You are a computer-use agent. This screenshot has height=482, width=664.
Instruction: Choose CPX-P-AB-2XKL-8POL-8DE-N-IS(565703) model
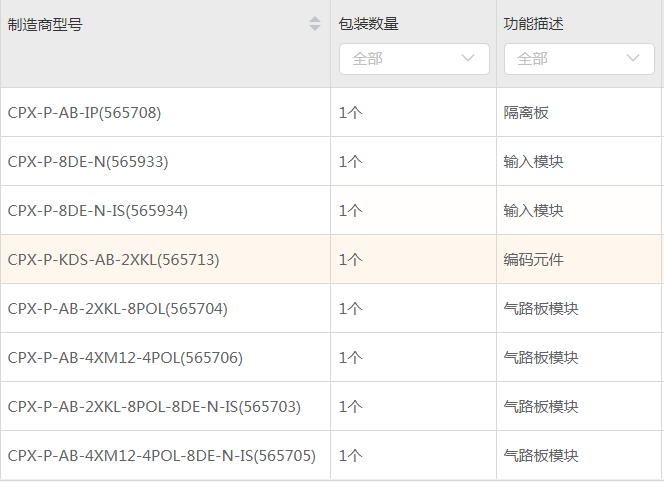click(154, 407)
